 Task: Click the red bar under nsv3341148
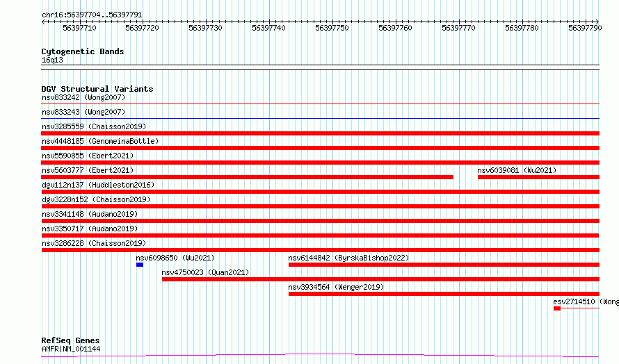pos(320,221)
